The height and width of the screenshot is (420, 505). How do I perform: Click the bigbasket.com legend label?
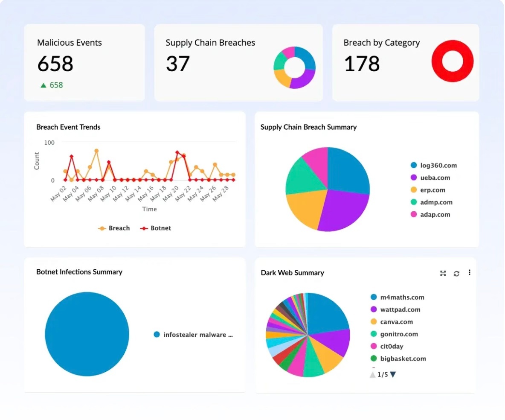403,359
